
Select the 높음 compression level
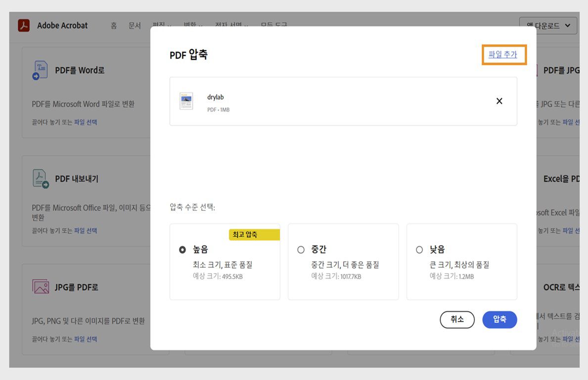click(x=182, y=250)
